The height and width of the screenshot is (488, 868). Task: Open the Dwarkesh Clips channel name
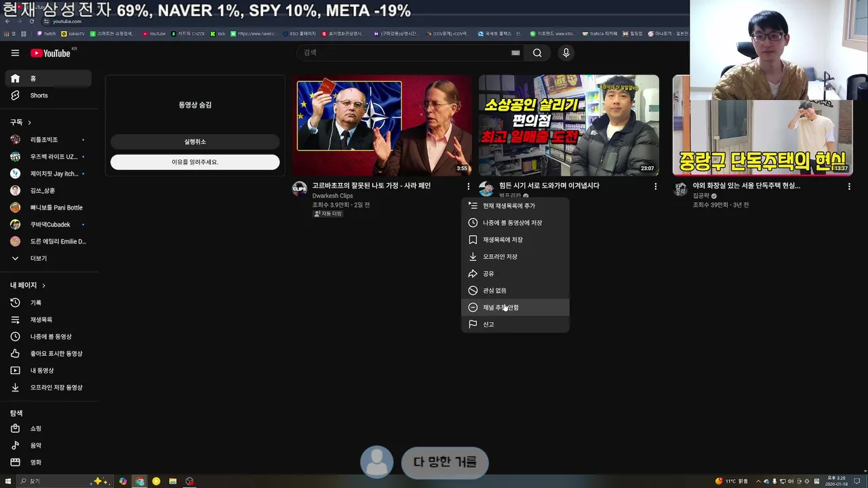tap(332, 196)
